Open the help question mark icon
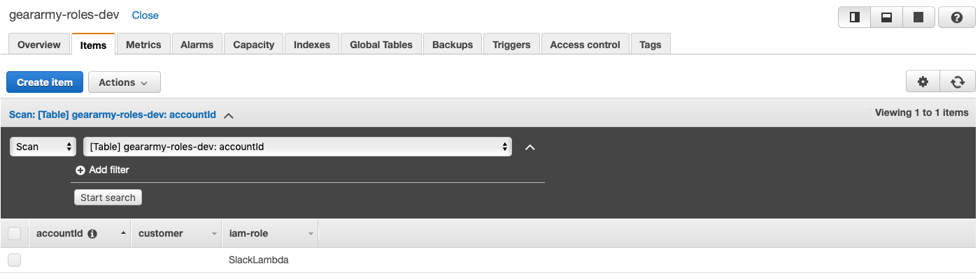Viewport: 980px width, 280px height. click(957, 17)
